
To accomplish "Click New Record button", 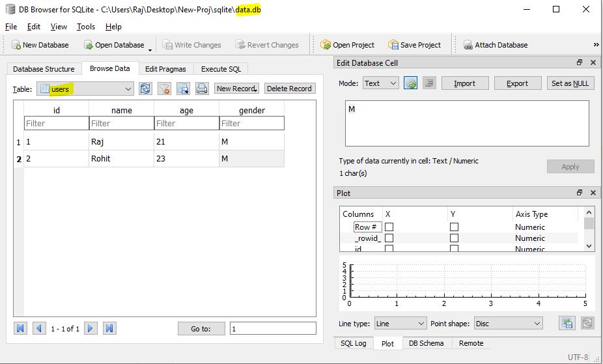I will (x=236, y=89).
